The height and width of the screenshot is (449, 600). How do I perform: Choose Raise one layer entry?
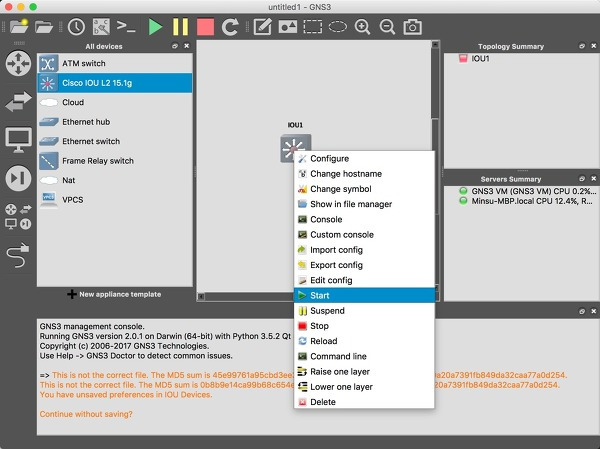364,372
